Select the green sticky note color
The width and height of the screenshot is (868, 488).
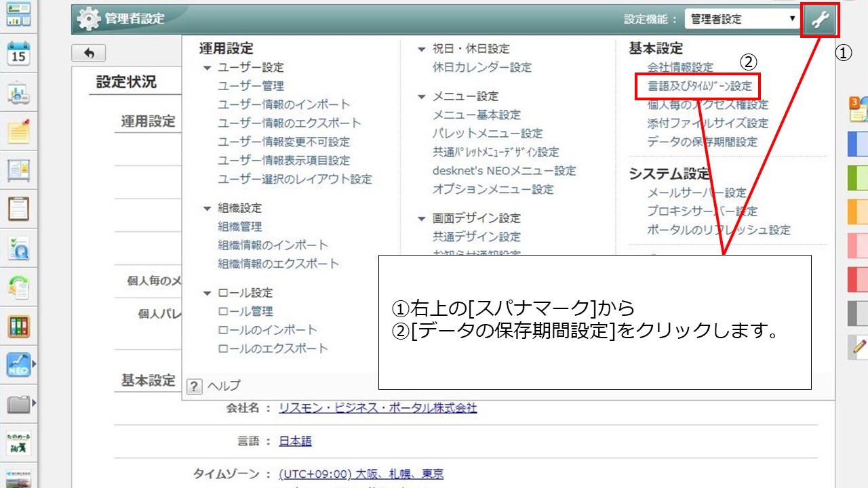click(859, 178)
